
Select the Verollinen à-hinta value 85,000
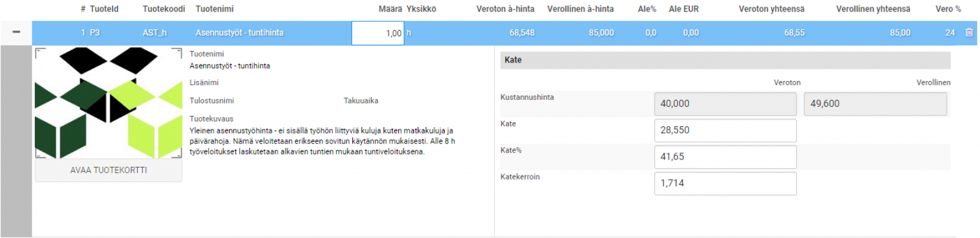coord(601,33)
